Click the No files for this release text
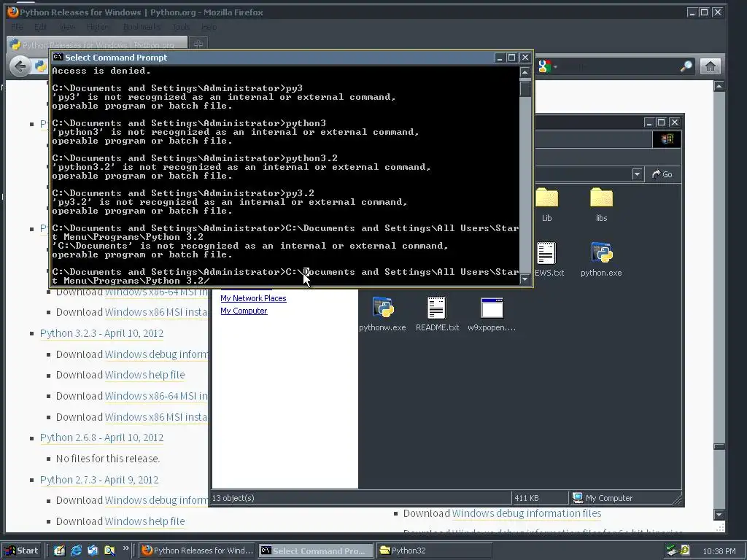The height and width of the screenshot is (560, 747). 108,459
